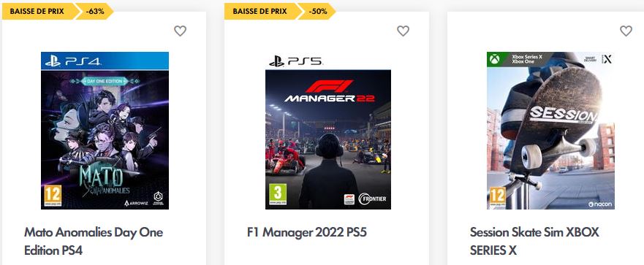Click the Session logo on the skateboard
This screenshot has width=644, height=265.
pyautogui.click(x=563, y=115)
